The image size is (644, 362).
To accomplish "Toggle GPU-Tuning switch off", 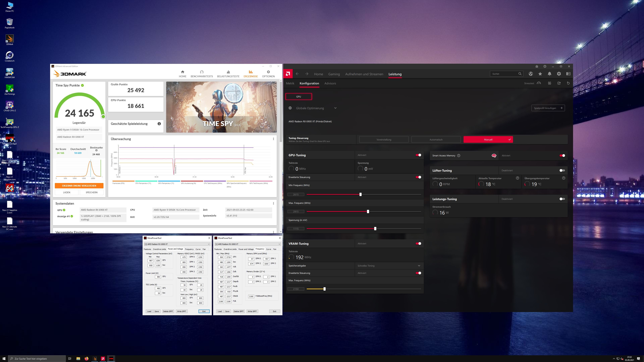I will [x=418, y=155].
